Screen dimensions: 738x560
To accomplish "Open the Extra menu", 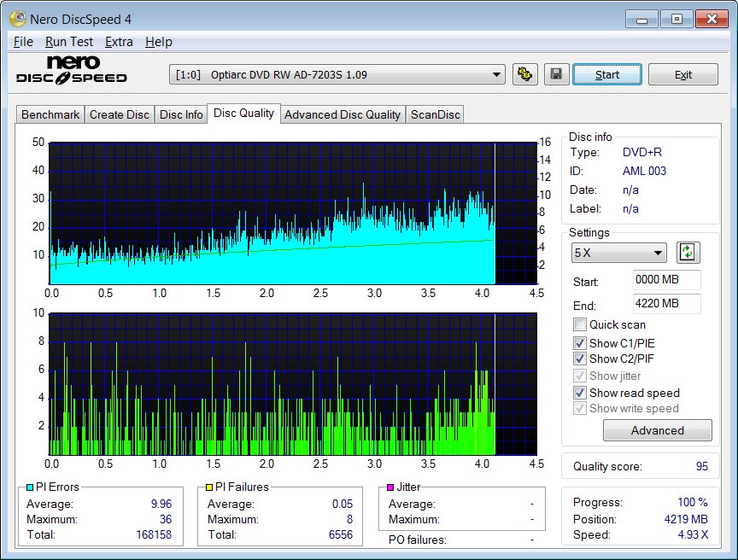I will tap(119, 42).
